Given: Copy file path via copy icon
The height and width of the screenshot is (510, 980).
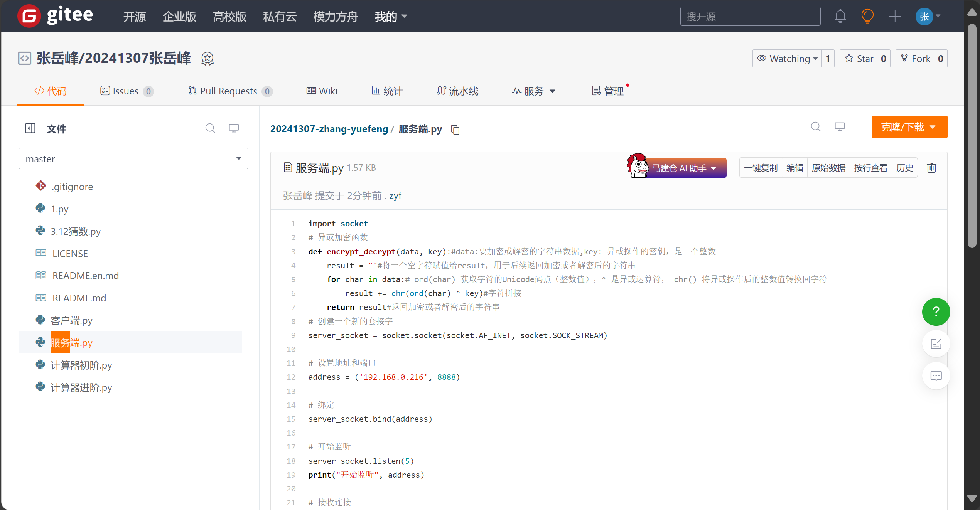Looking at the screenshot, I should (455, 130).
